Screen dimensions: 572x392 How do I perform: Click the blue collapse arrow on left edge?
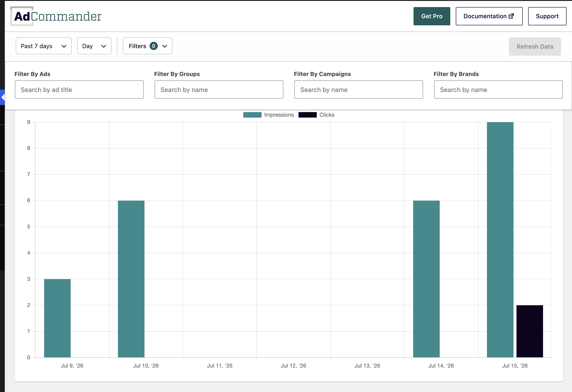[x=3, y=97]
